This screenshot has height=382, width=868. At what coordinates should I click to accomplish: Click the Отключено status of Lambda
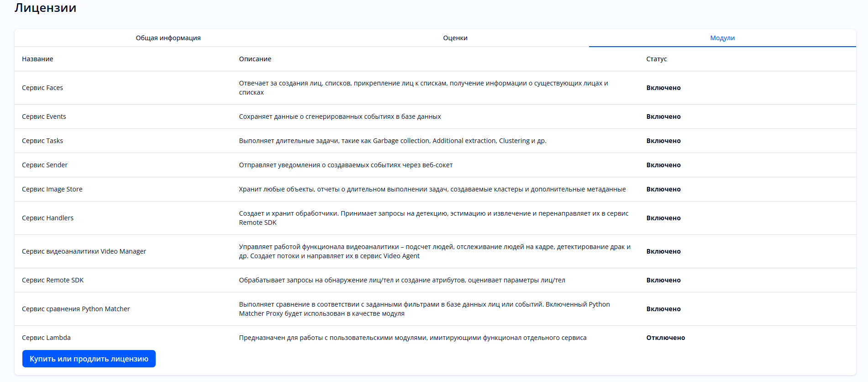click(665, 338)
